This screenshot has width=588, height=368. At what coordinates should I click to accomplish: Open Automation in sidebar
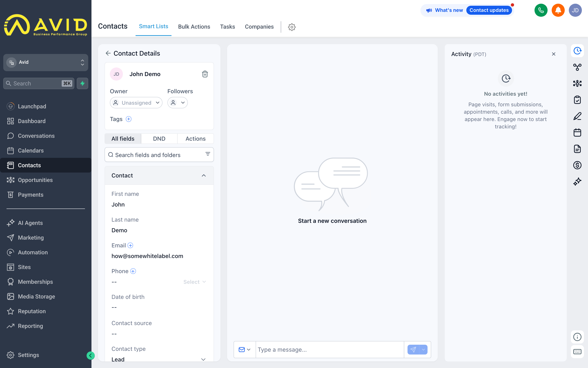(x=46, y=252)
